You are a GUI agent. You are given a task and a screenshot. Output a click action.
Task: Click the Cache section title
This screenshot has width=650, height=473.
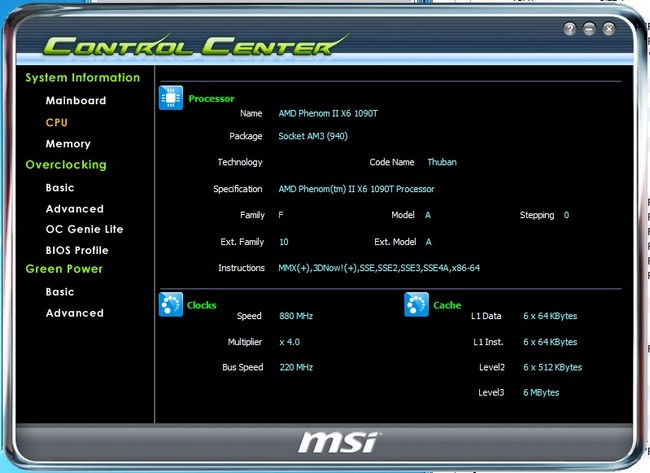click(x=447, y=305)
